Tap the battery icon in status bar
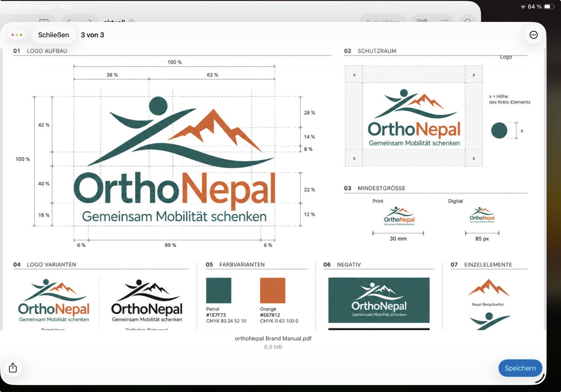 pos(549,7)
